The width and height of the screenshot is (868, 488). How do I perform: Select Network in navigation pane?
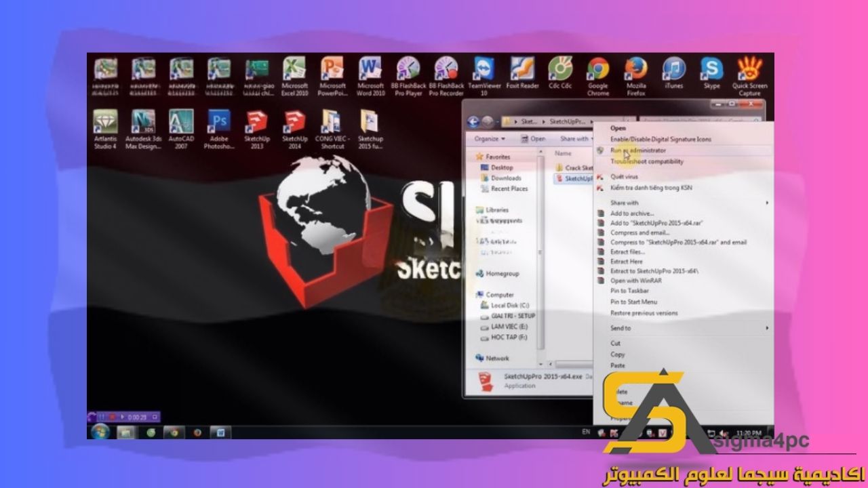click(x=492, y=358)
